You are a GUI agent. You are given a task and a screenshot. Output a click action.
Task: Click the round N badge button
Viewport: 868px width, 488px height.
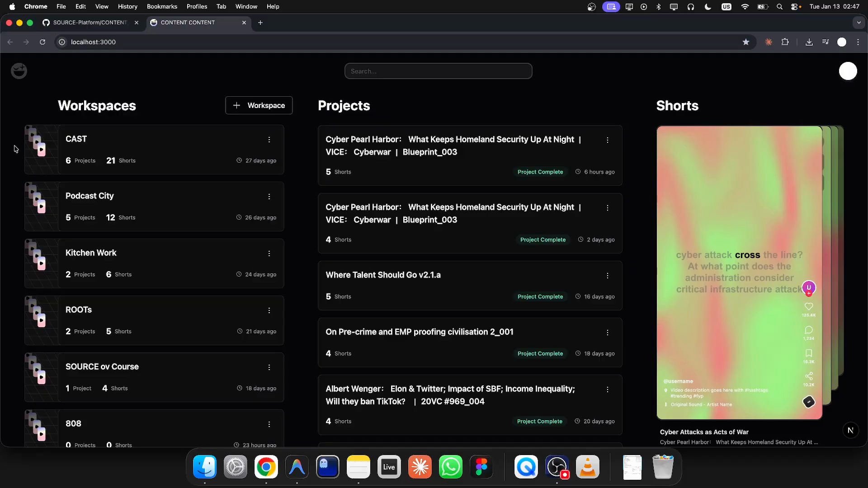[850, 430]
